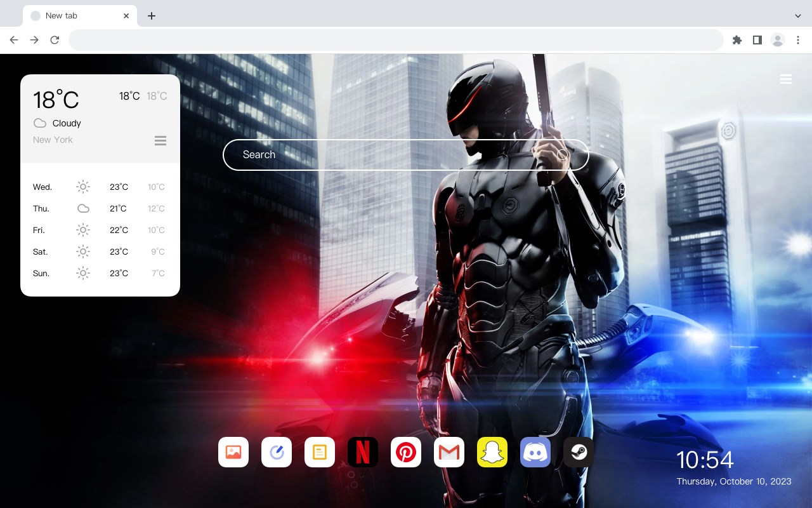Close the New tab tab
This screenshot has height=508, width=812.
tap(126, 16)
